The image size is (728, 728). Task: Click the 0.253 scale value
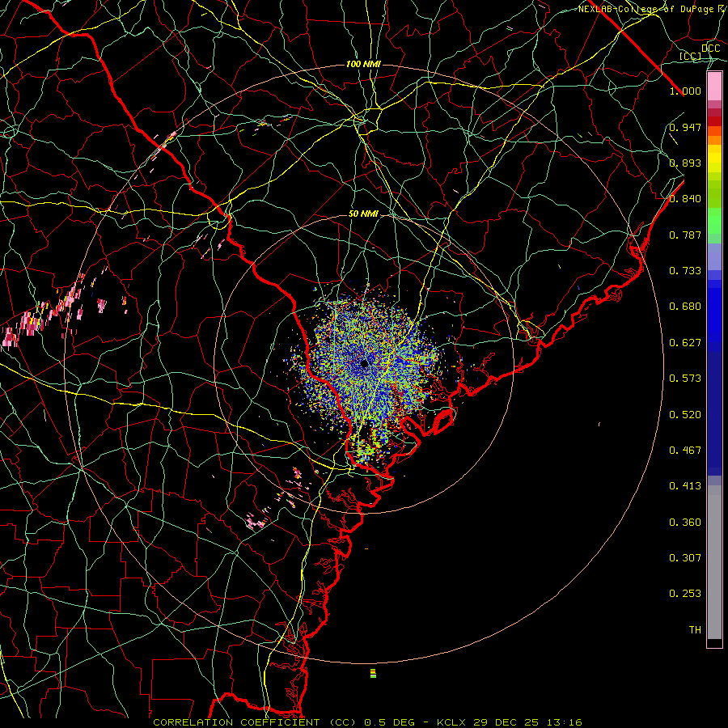click(685, 594)
